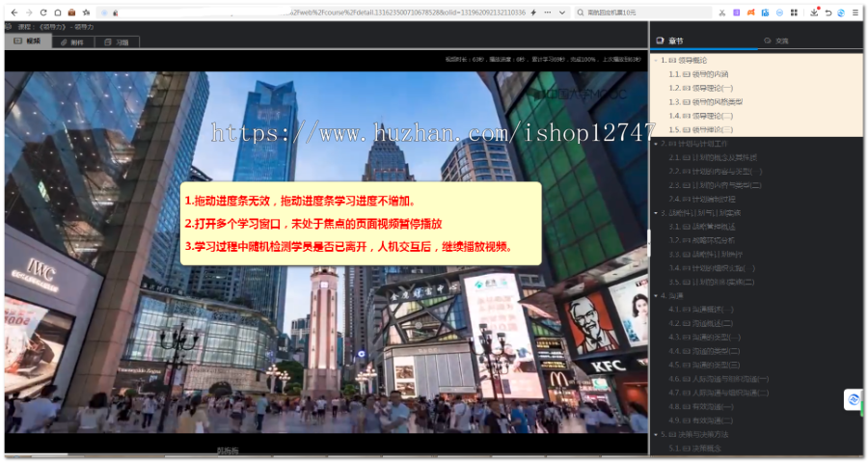868x462 pixels.
Task: Open the address bar ellipsis menu
Action: click(x=548, y=13)
